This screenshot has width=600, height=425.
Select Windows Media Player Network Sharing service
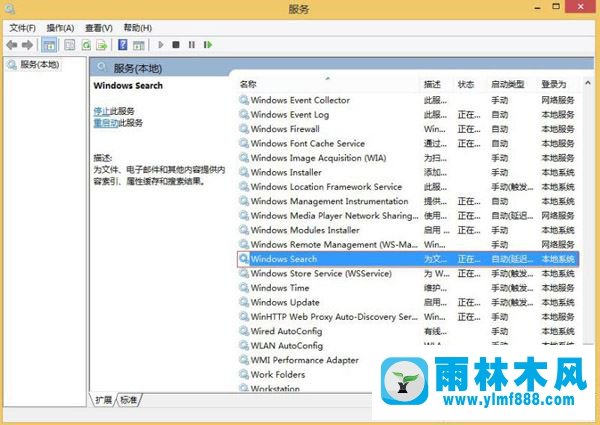(x=408, y=216)
